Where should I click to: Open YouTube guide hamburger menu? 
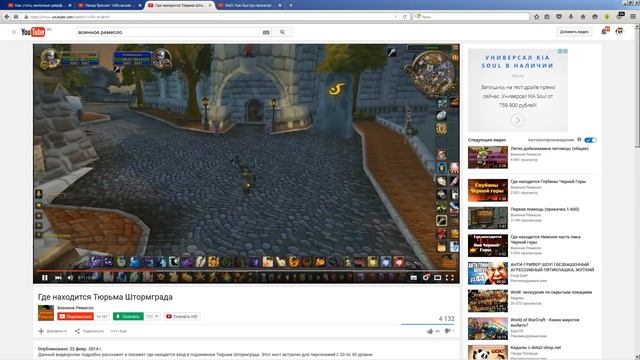pyautogui.click(x=13, y=32)
